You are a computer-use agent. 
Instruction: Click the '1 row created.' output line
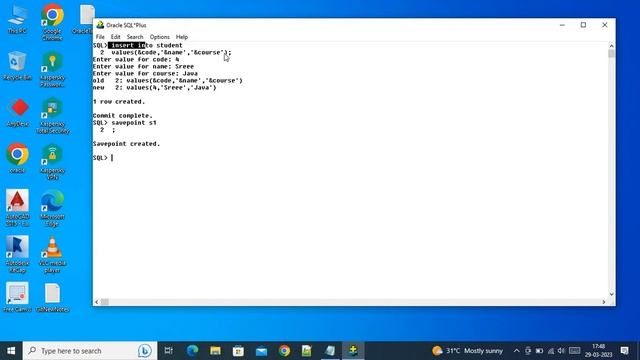(119, 101)
